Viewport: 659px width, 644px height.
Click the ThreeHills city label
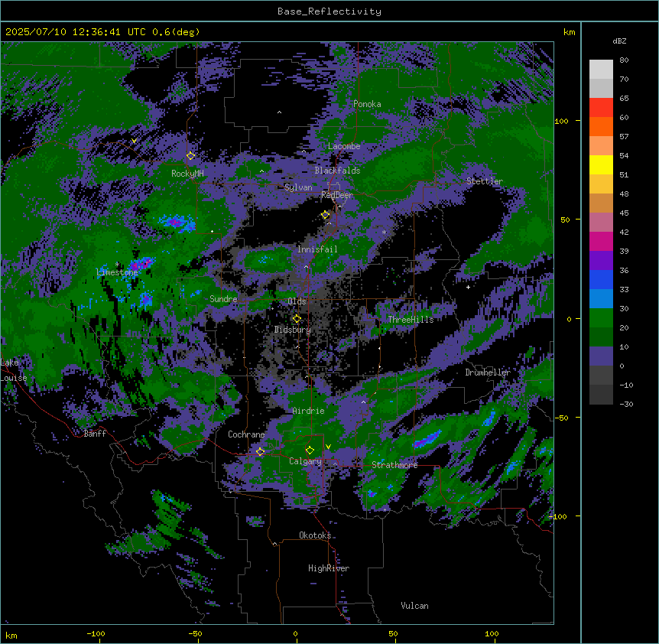tap(411, 320)
